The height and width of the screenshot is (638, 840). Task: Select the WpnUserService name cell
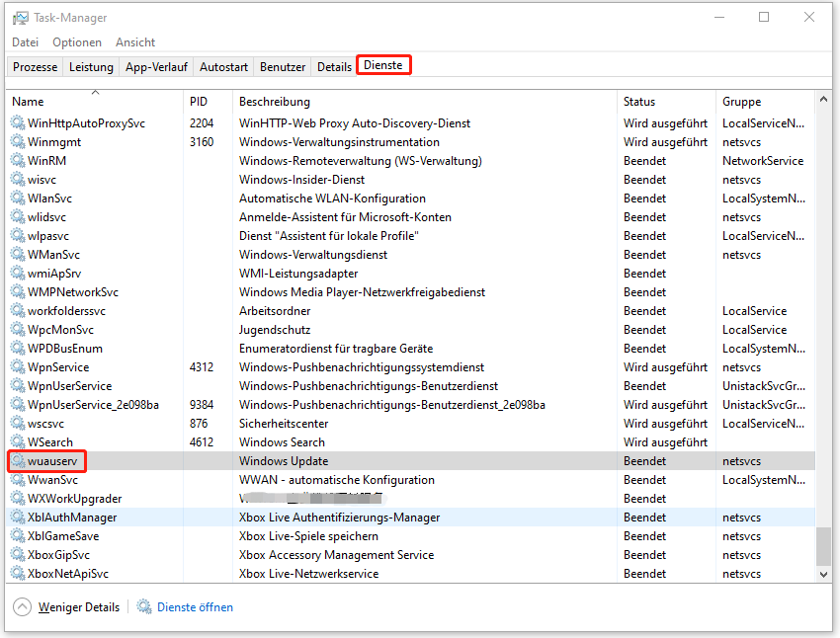click(x=69, y=386)
